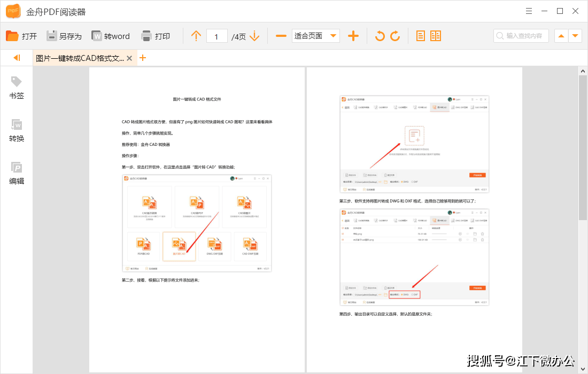
Task: Open the 适合页面 zoom dropdown
Action: (316, 36)
